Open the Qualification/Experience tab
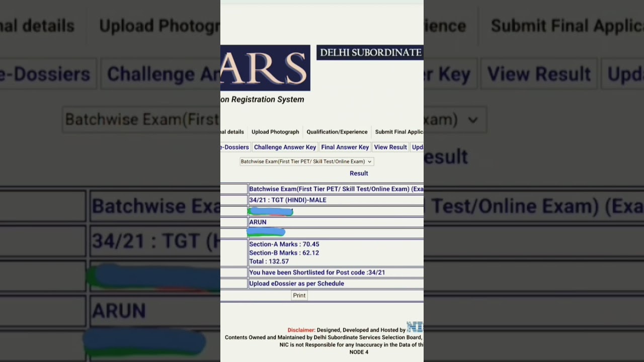 337,132
